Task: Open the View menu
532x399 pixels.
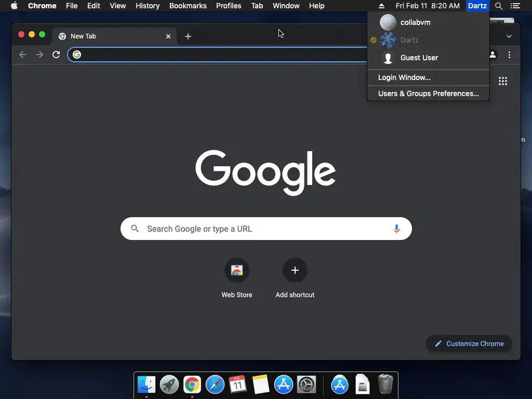Action: tap(118, 6)
